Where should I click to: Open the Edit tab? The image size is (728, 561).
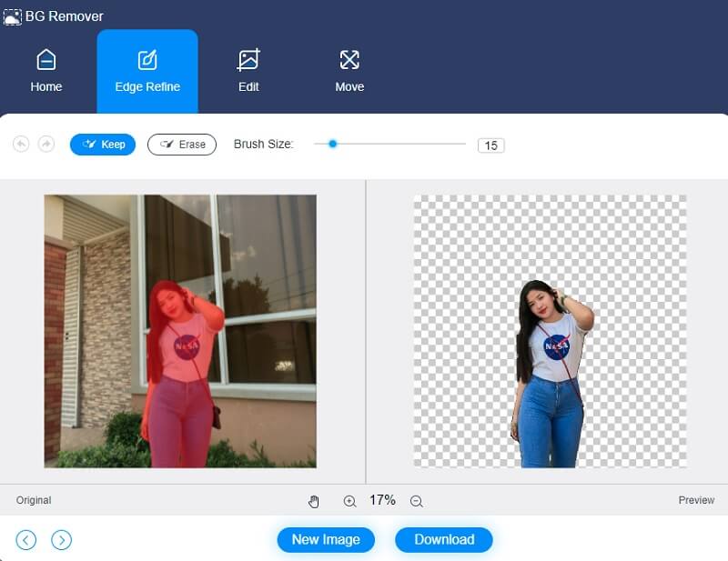248,72
